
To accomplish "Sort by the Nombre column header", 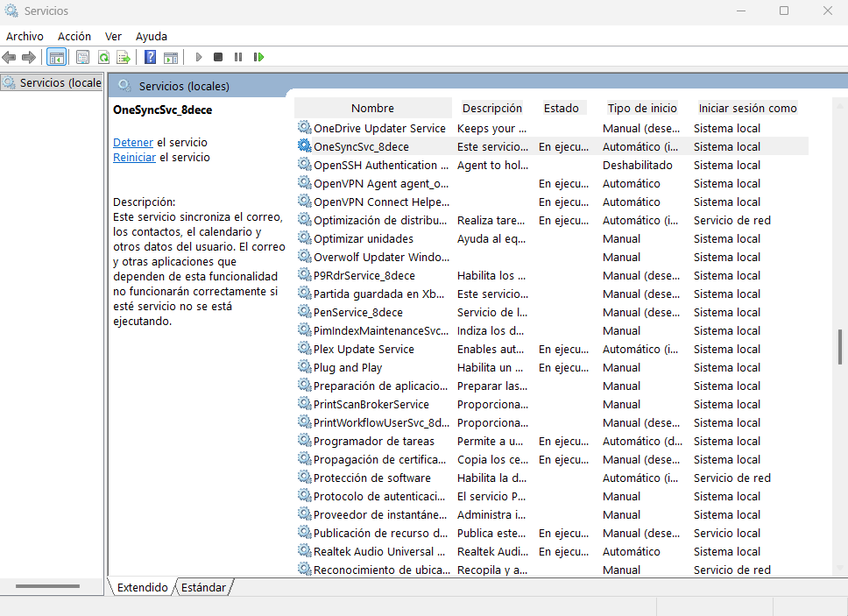I will [372, 108].
